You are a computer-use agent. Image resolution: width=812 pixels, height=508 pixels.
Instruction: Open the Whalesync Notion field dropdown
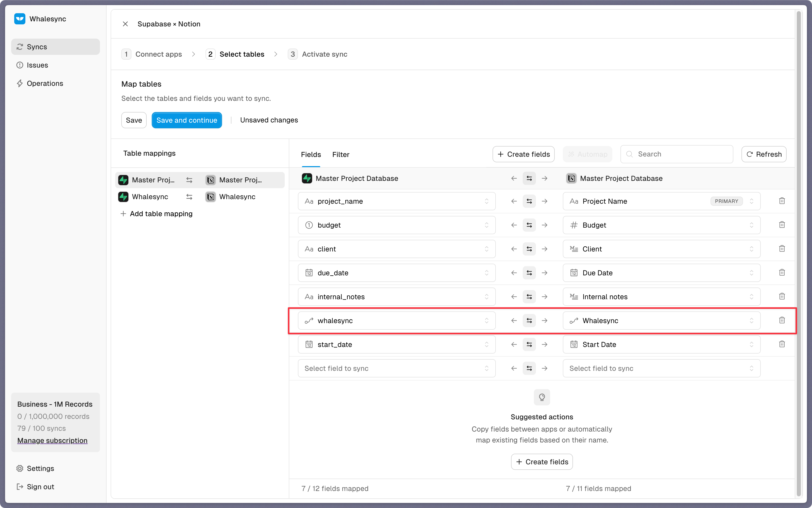click(661, 321)
